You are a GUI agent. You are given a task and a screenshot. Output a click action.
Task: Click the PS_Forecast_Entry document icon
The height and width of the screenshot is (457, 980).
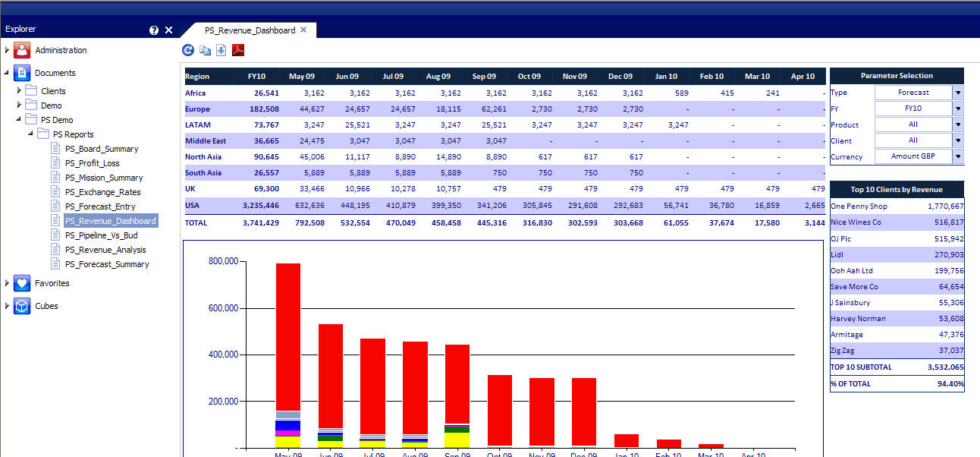pyautogui.click(x=55, y=206)
